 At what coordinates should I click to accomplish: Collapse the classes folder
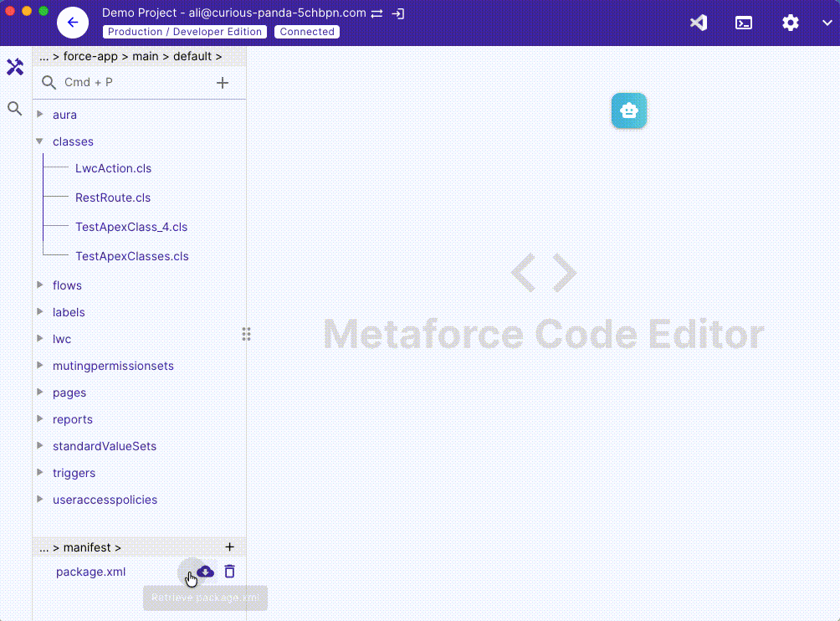pyautogui.click(x=39, y=141)
